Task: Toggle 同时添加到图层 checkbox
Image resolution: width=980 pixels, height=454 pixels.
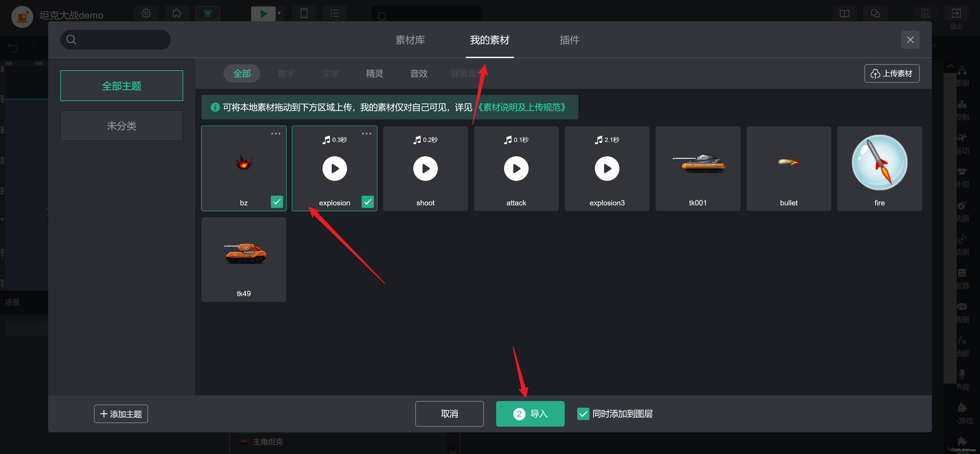Action: (x=583, y=414)
